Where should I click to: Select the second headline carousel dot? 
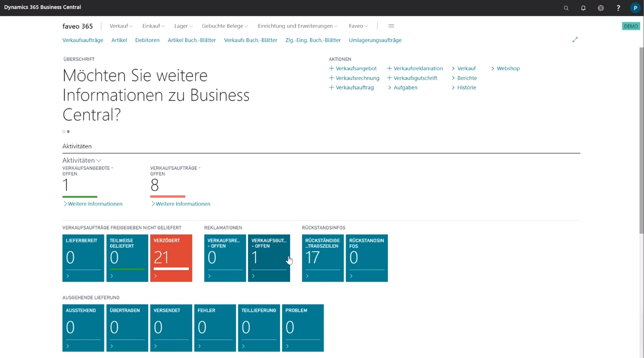tap(69, 132)
